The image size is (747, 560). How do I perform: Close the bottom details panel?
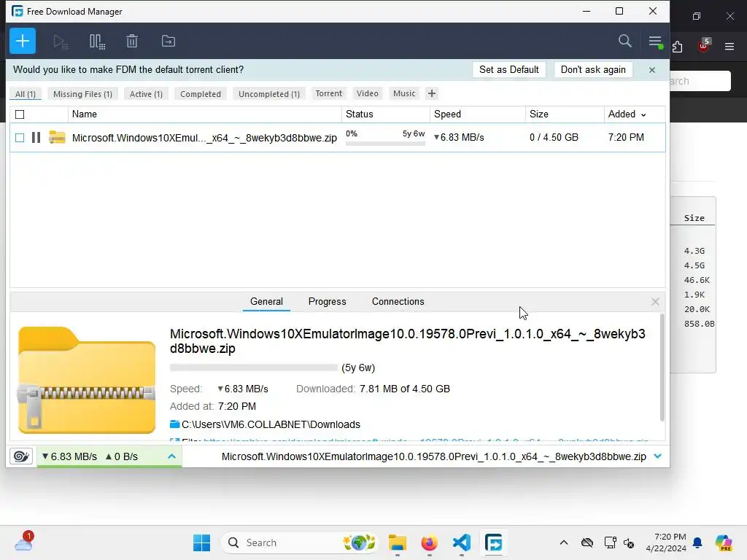tap(655, 301)
